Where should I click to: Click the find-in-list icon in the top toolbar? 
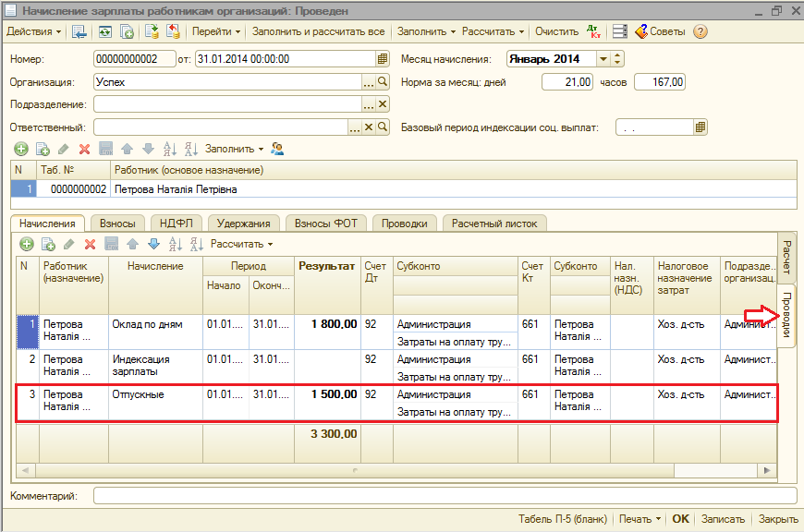79,31
